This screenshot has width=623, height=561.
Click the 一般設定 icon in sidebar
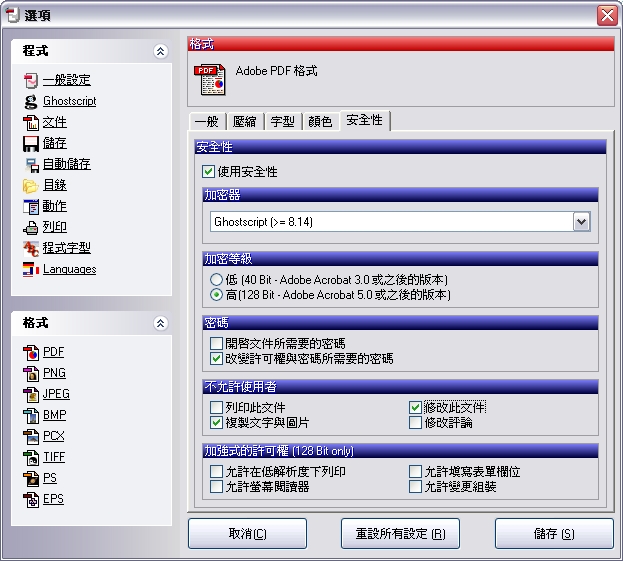(x=31, y=80)
